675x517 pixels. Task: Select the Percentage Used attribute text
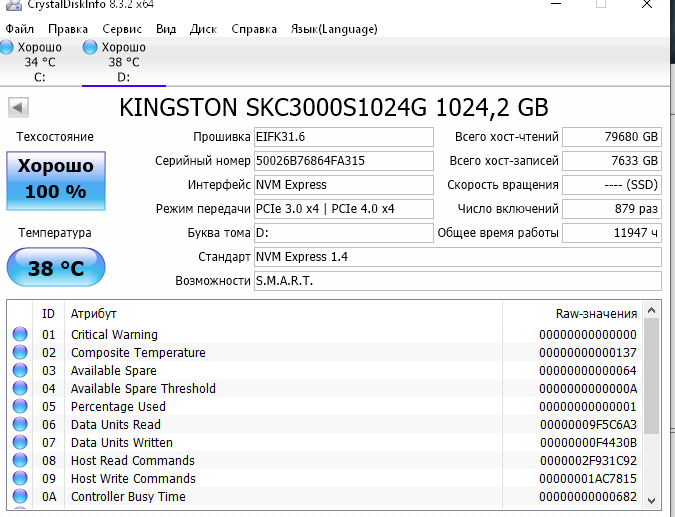[118, 407]
